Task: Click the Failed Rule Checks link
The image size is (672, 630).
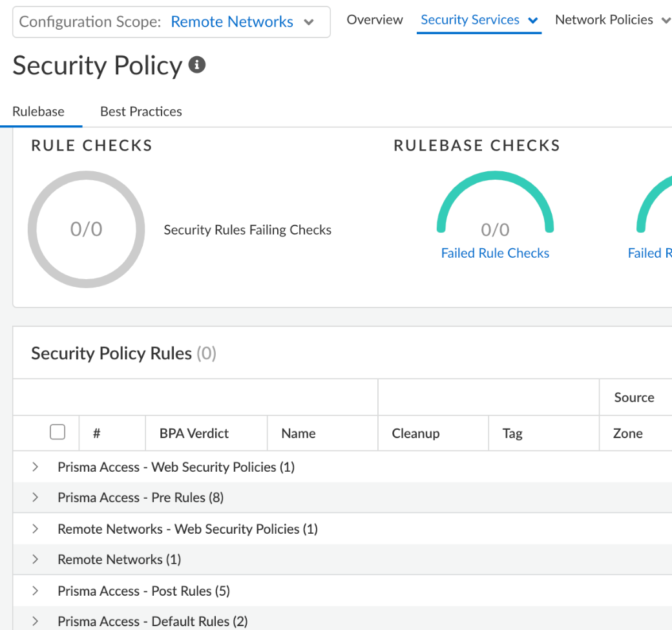Action: pyautogui.click(x=495, y=253)
